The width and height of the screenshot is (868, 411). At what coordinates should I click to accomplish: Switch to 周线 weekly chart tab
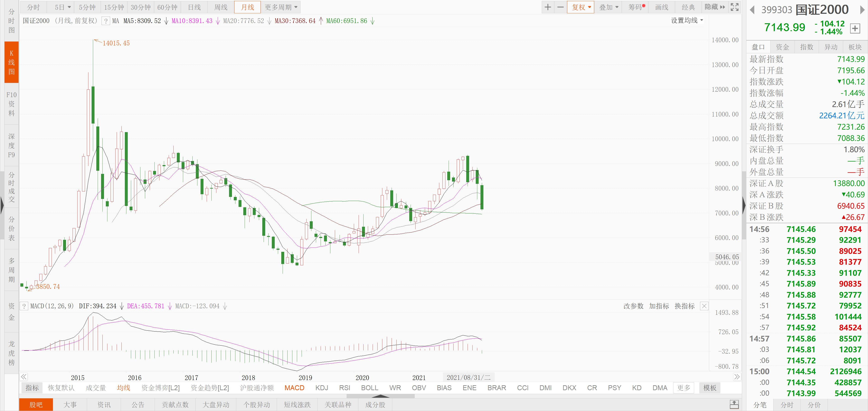click(221, 7)
